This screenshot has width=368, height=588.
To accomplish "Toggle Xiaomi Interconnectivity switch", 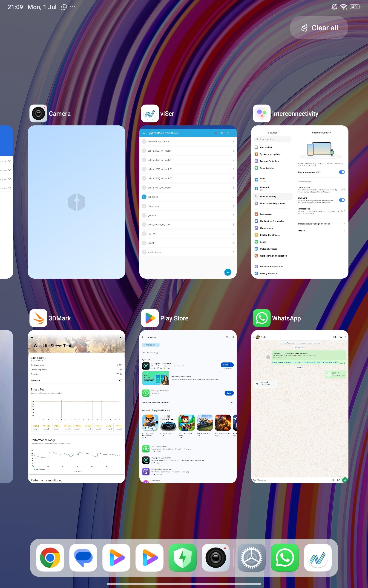I will click(x=342, y=172).
